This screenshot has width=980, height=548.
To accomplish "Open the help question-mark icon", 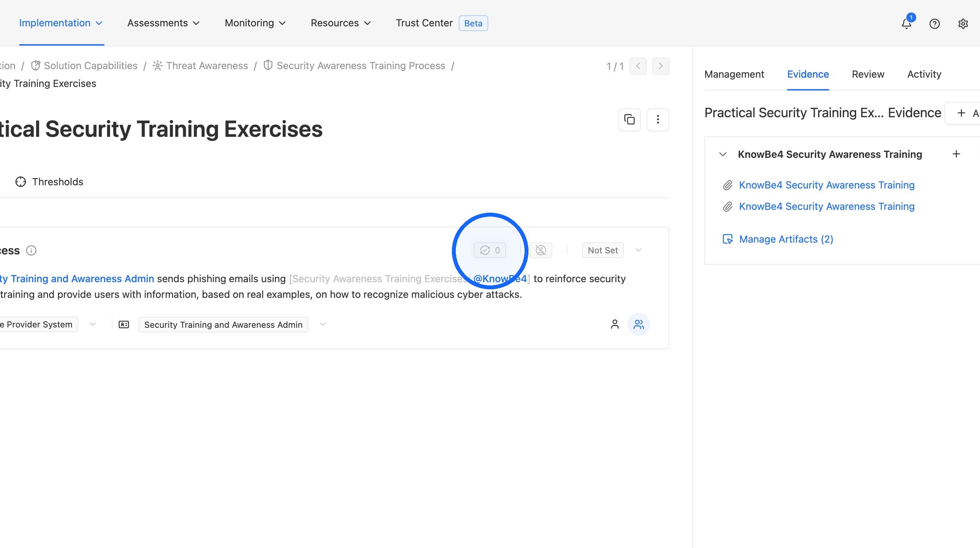I will [x=934, y=24].
